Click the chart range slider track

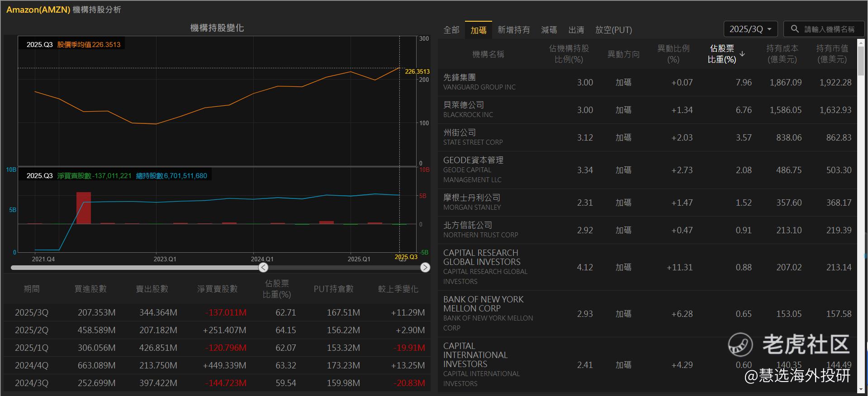pos(136,268)
